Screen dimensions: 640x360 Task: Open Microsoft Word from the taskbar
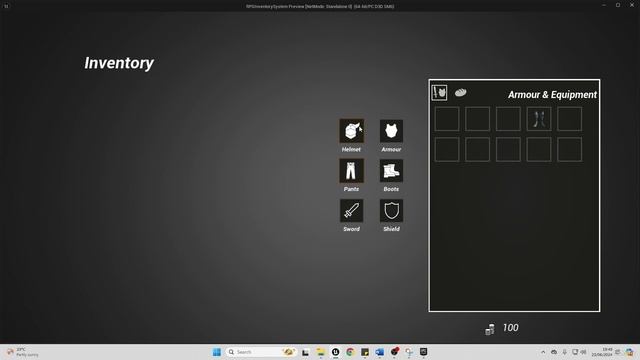pos(380,352)
